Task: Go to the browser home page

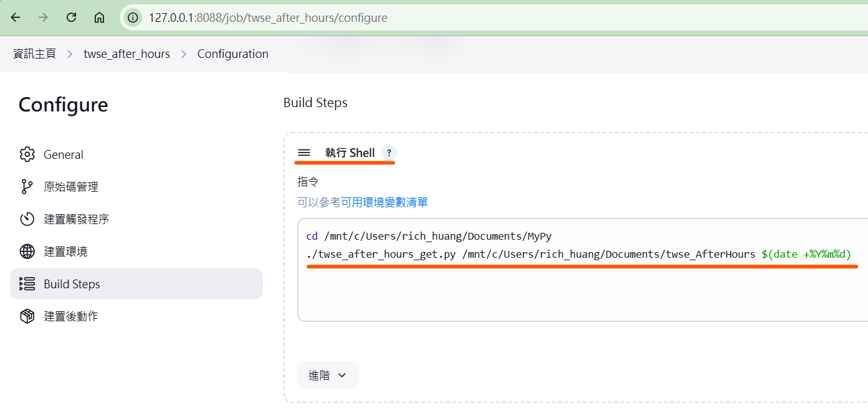Action: coord(99,17)
